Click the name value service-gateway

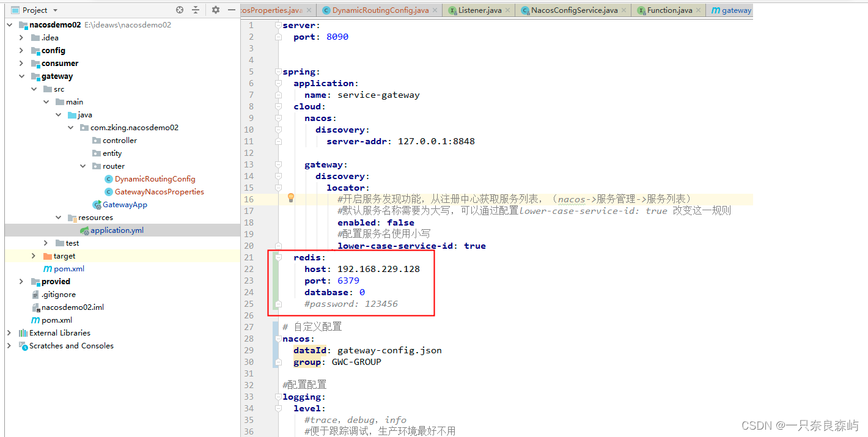click(378, 95)
